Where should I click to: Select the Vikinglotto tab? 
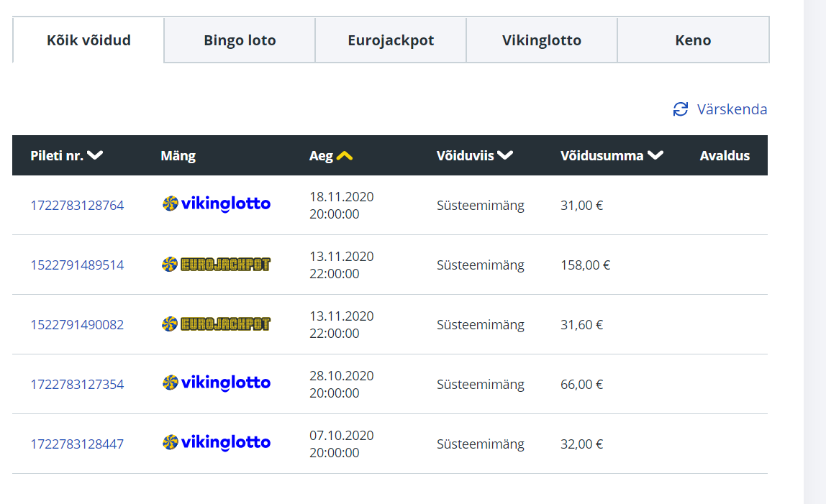pyautogui.click(x=542, y=40)
